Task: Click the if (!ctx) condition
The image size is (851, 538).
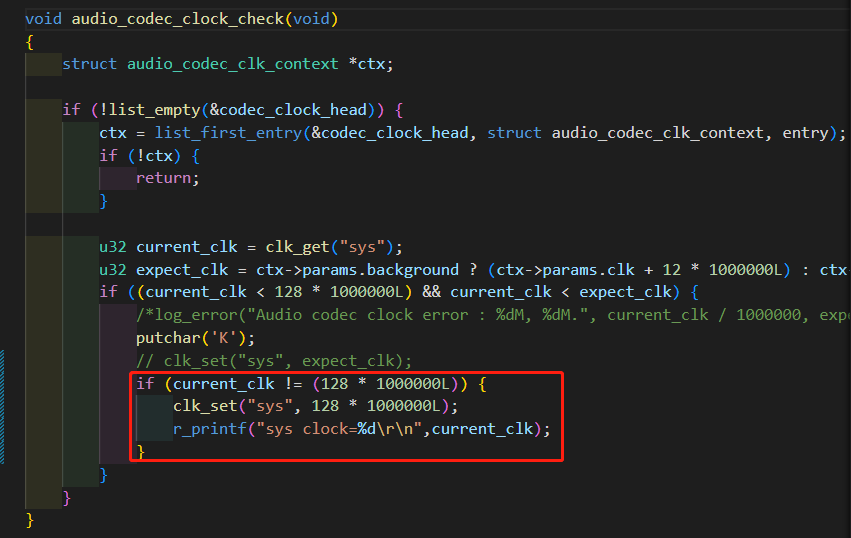Action: [x=149, y=156]
